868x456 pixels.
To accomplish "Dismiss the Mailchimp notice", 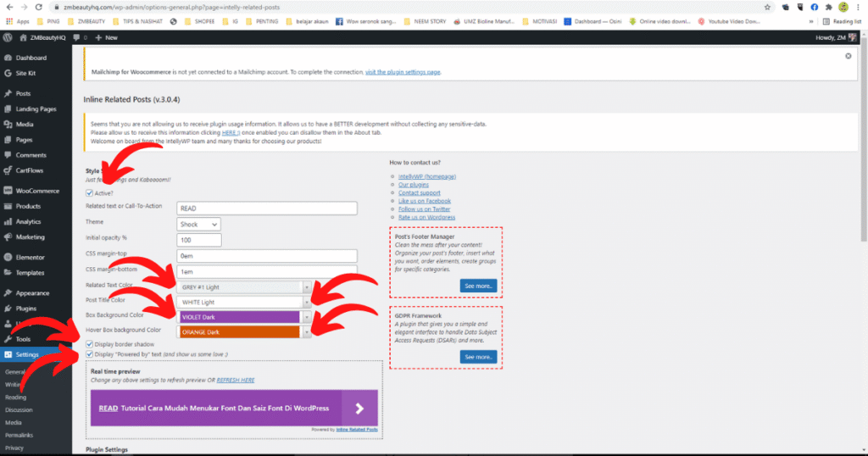I will (x=848, y=56).
